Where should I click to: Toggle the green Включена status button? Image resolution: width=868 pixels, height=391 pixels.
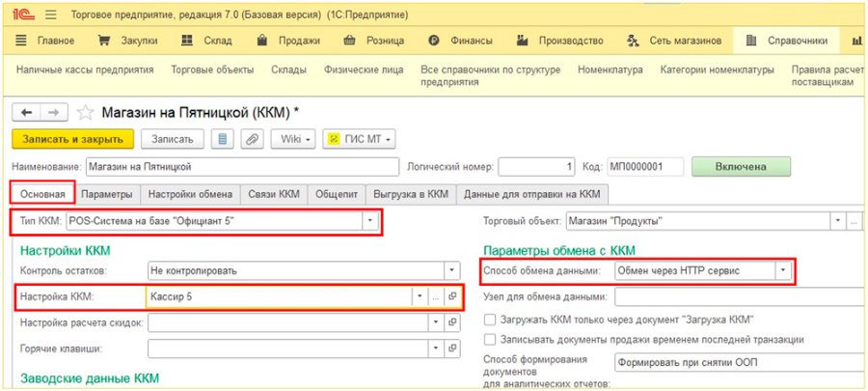point(742,167)
